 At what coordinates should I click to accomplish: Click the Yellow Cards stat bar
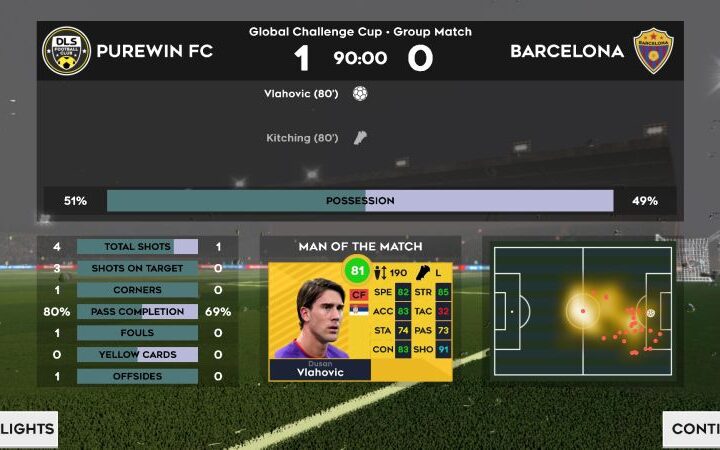pyautogui.click(x=137, y=354)
